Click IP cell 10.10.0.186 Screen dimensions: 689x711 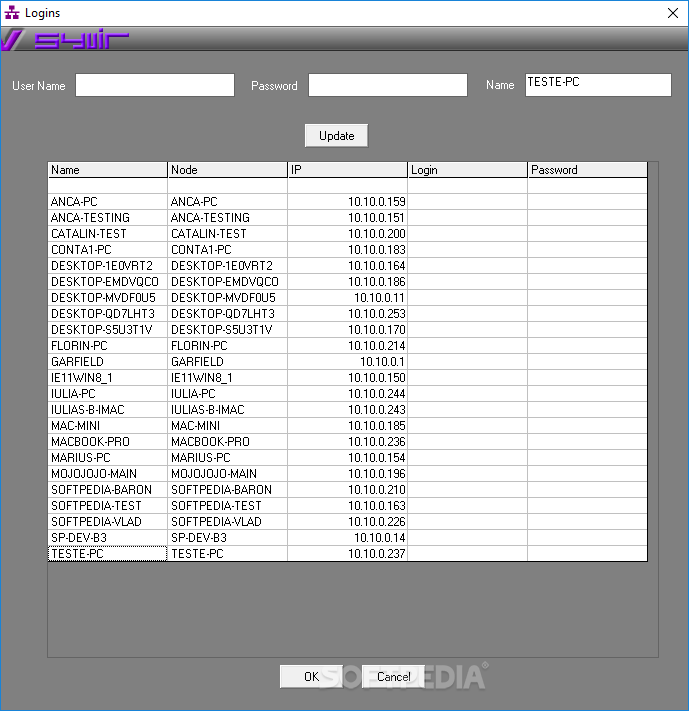pyautogui.click(x=347, y=282)
